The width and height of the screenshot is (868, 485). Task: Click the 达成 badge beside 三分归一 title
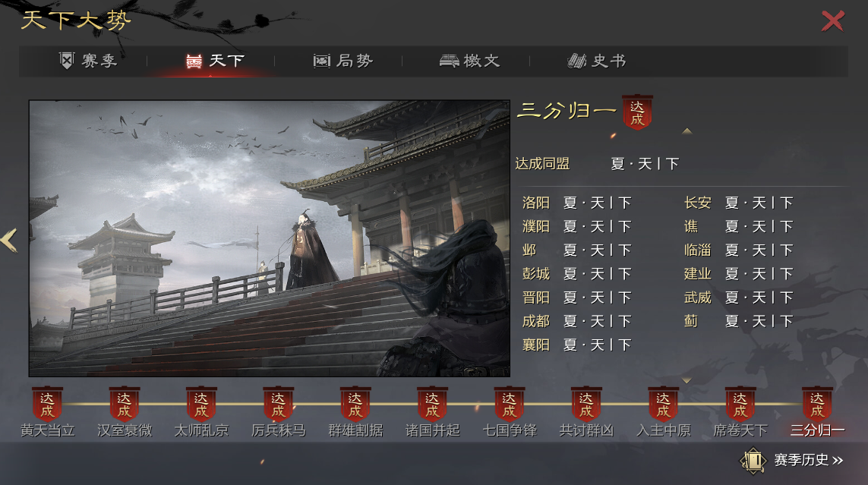click(637, 112)
